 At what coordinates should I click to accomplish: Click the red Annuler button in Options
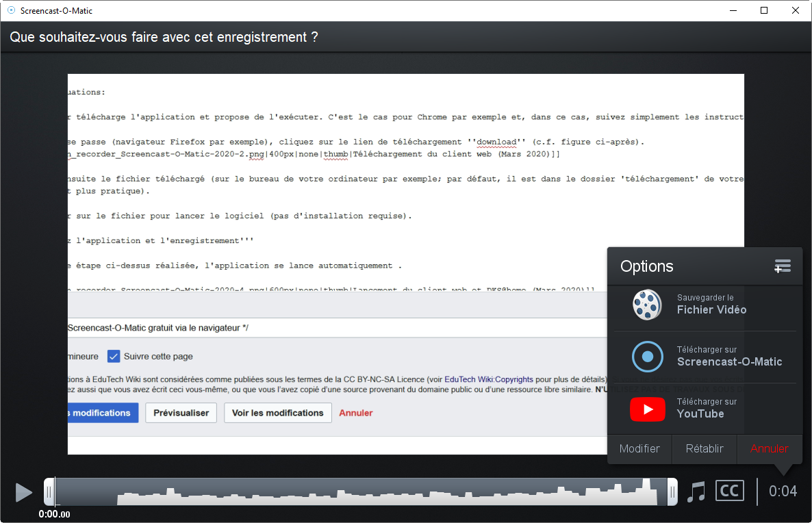pyautogui.click(x=770, y=448)
